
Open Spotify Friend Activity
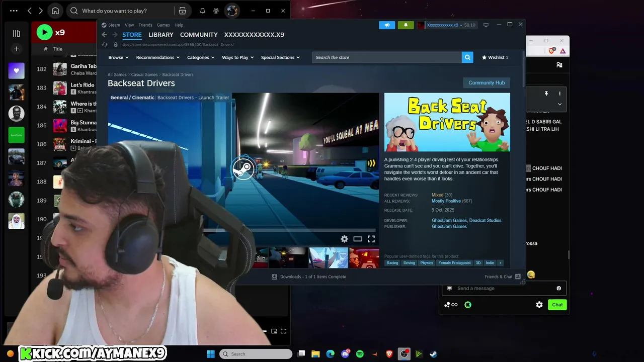216,11
